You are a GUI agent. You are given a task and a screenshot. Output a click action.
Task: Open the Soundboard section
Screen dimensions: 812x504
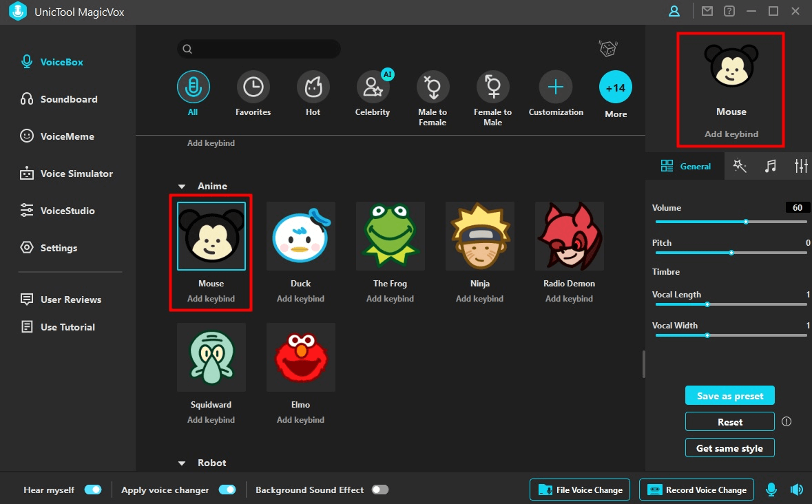coord(59,99)
